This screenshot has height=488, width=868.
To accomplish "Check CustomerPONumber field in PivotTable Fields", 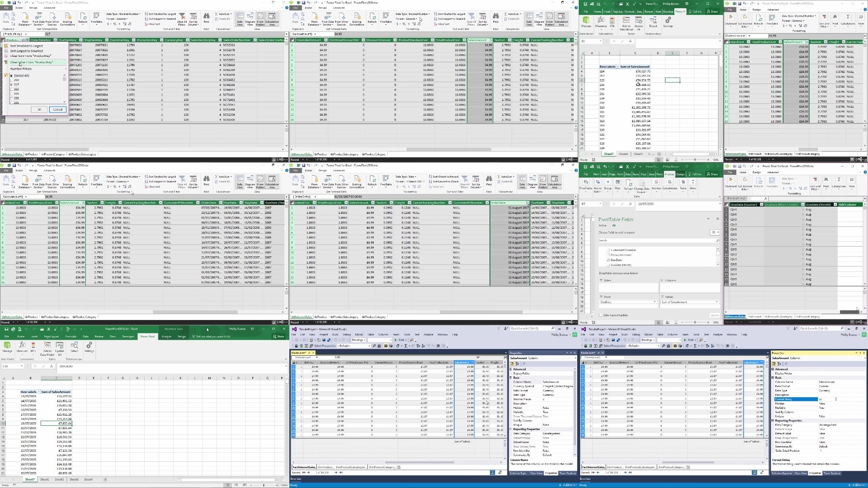I will tap(608, 250).
